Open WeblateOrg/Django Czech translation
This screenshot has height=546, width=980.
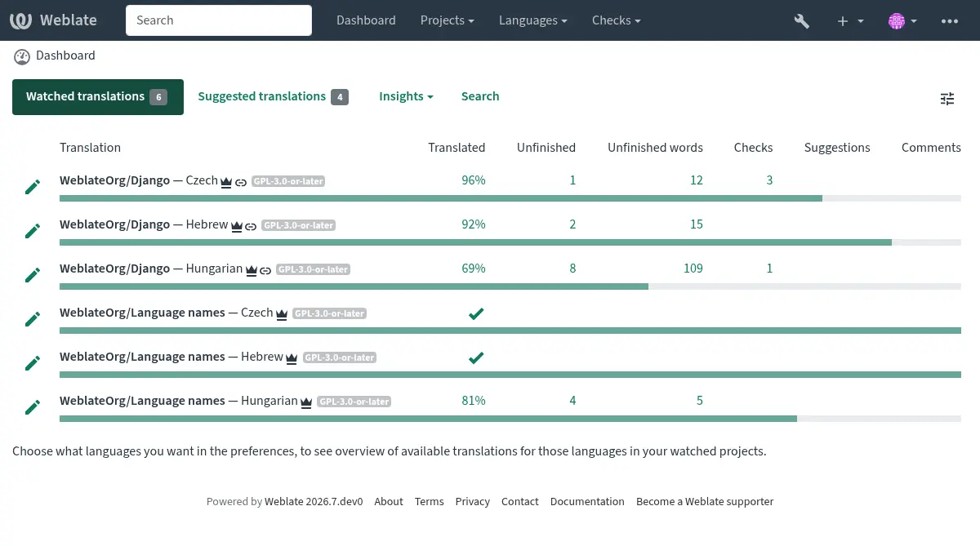point(139,180)
